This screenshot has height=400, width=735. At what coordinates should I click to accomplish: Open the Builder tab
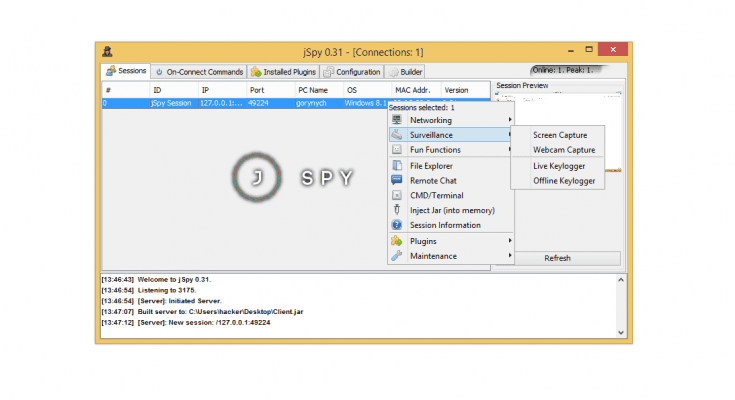pyautogui.click(x=406, y=72)
